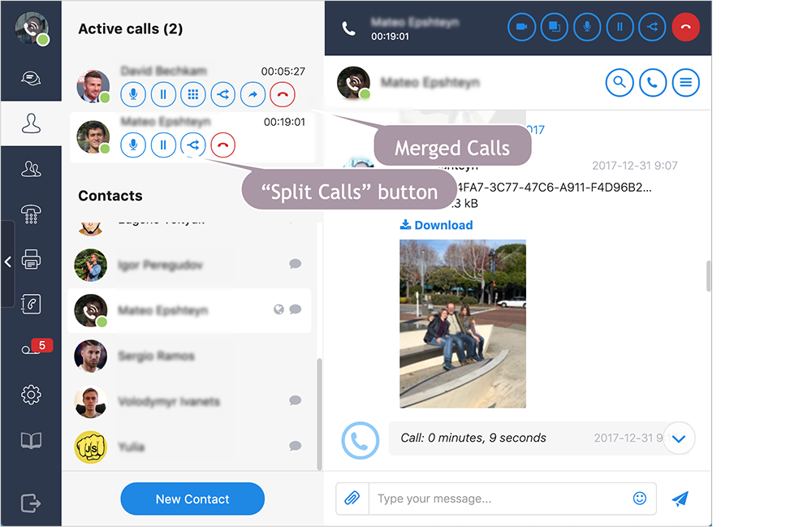Attach a file using the paperclip icon
This screenshot has height=527, width=812.
pos(352,499)
